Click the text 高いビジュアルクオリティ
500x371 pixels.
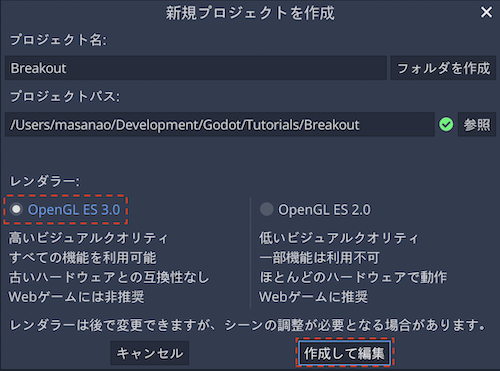pos(88,238)
